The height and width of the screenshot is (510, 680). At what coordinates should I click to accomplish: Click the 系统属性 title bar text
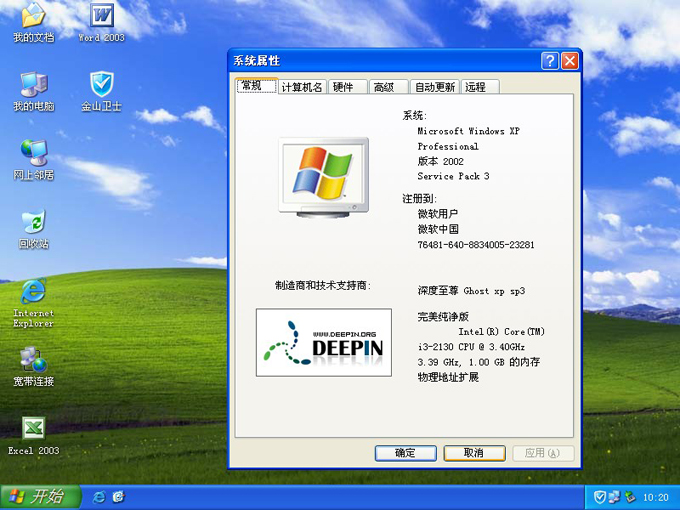(x=256, y=61)
